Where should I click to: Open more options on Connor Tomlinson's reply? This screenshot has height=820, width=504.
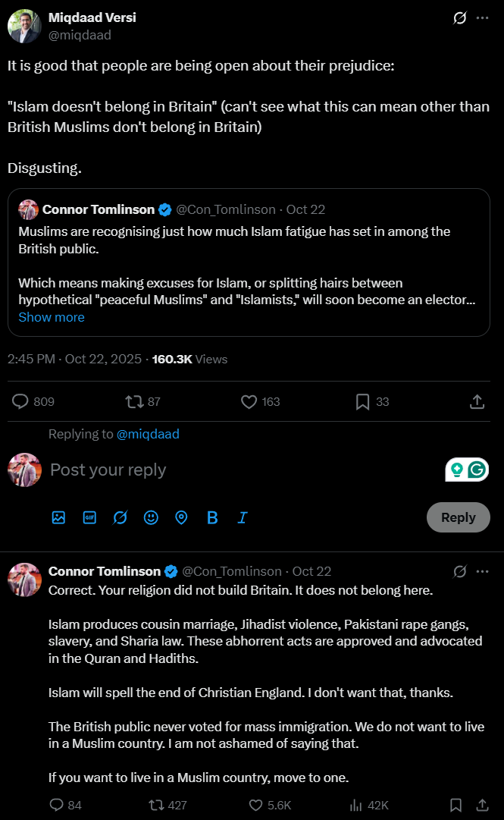[x=483, y=571]
